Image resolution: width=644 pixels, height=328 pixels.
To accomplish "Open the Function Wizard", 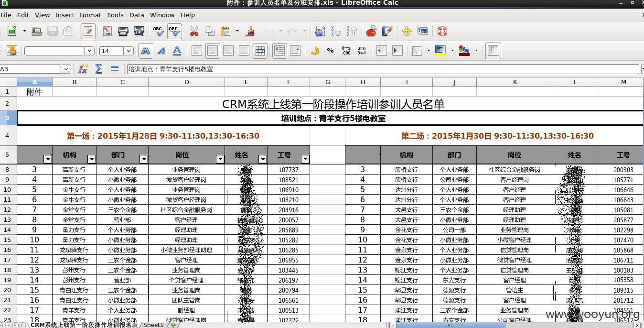I will 83,69.
